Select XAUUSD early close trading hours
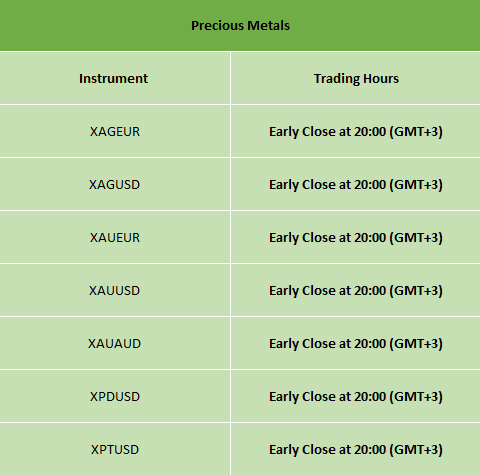Viewport: 480px width, 475px height. click(356, 290)
